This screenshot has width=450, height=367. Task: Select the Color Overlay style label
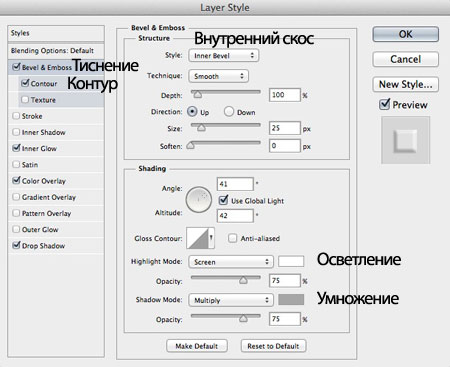pyautogui.click(x=44, y=181)
